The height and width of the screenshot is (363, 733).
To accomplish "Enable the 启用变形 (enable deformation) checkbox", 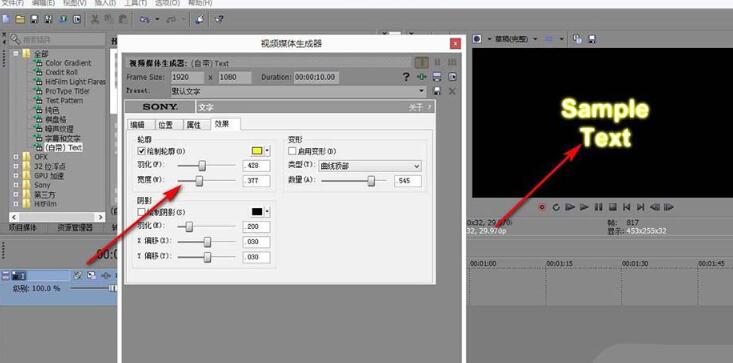I will (x=292, y=151).
